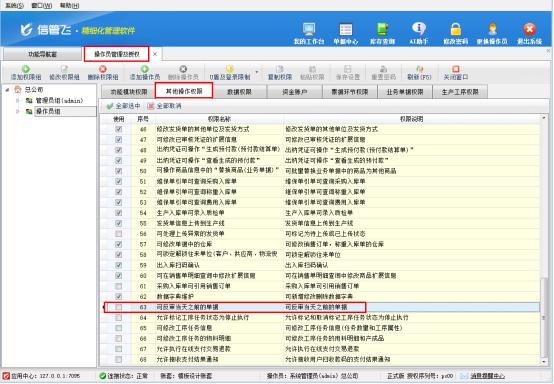Click 添加操作员 toolbar icon

pos(145,69)
